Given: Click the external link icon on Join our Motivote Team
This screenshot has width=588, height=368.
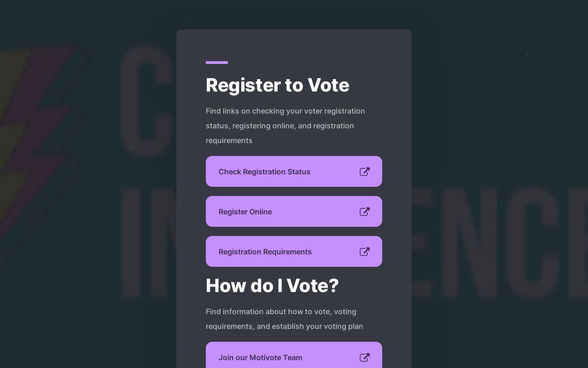Looking at the screenshot, I should point(365,357).
